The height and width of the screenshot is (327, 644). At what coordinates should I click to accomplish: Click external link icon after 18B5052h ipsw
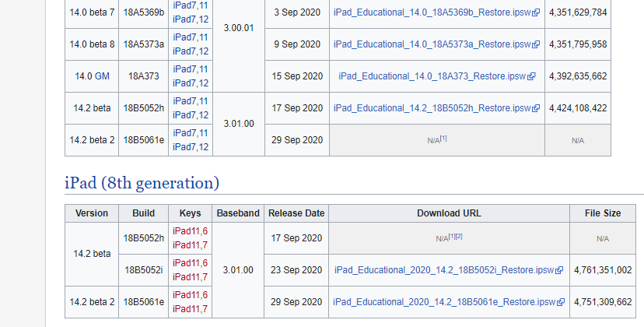click(x=536, y=108)
